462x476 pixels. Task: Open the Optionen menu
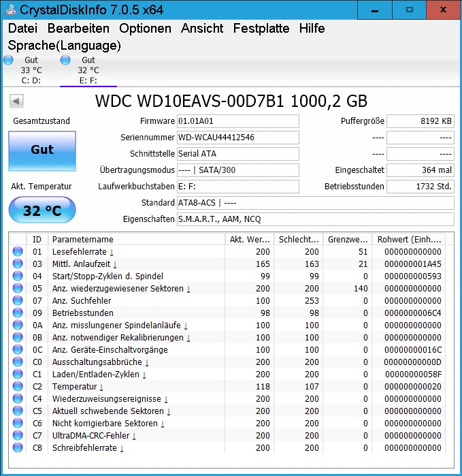click(x=145, y=28)
